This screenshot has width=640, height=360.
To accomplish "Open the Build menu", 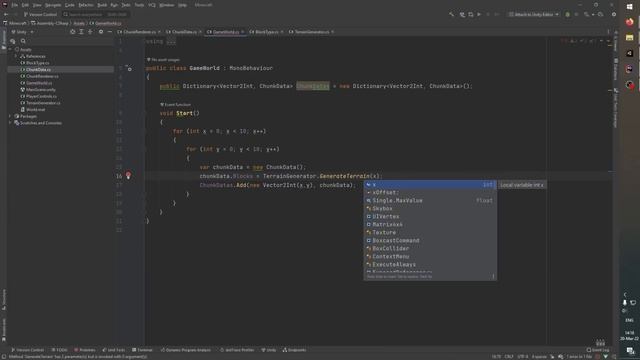I will pyautogui.click(x=102, y=5).
